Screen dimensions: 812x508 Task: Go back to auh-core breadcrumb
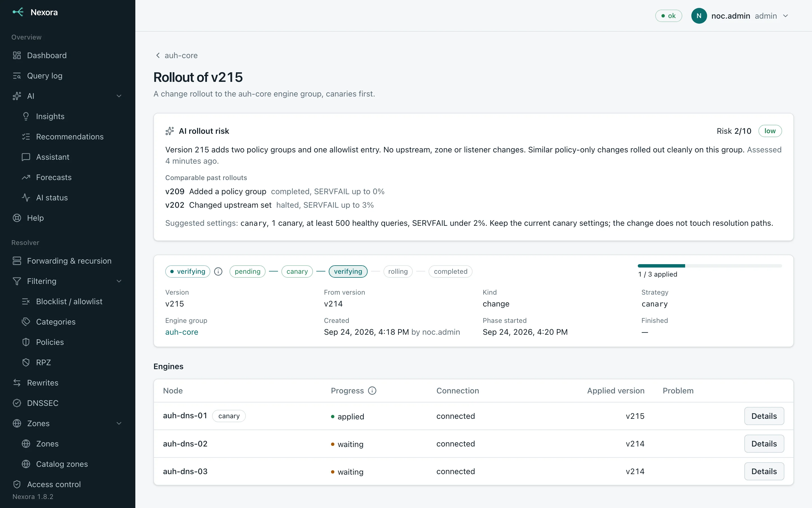(176, 55)
